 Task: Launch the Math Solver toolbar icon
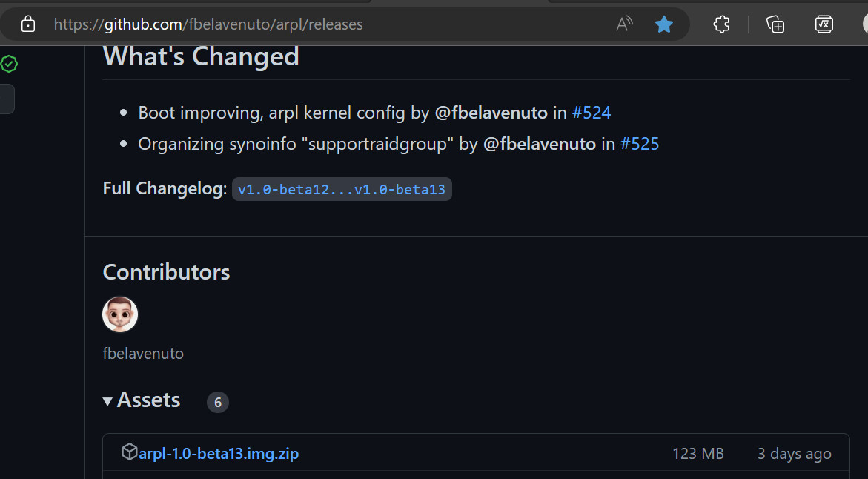click(824, 24)
